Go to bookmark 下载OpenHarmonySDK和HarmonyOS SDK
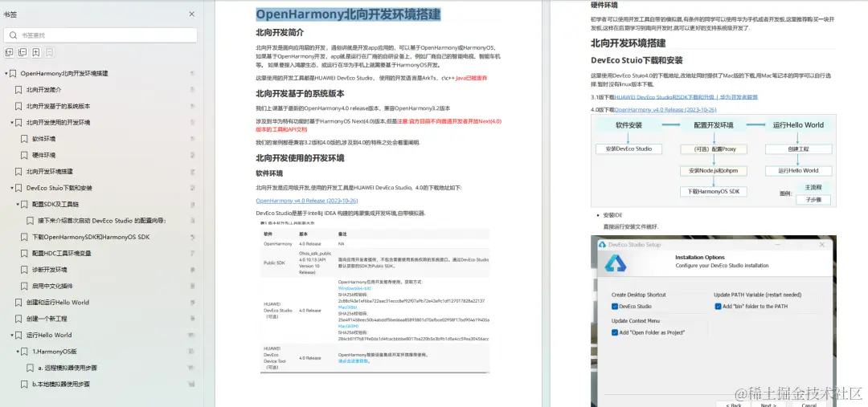This screenshot has height=407, width=868. coord(91,238)
